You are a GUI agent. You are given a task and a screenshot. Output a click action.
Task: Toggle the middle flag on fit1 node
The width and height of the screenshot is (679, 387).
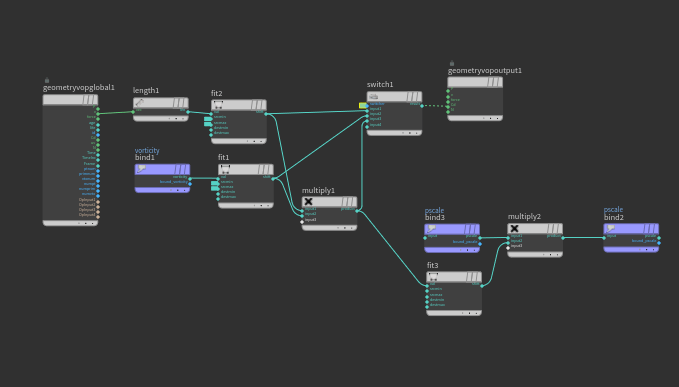point(265,169)
